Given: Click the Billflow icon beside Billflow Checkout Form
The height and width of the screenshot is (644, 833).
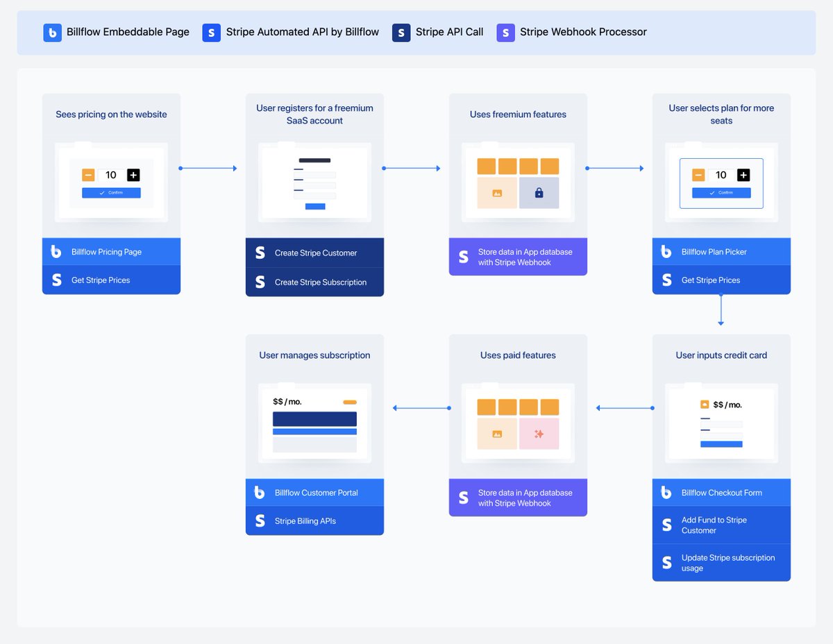Looking at the screenshot, I should [x=666, y=492].
